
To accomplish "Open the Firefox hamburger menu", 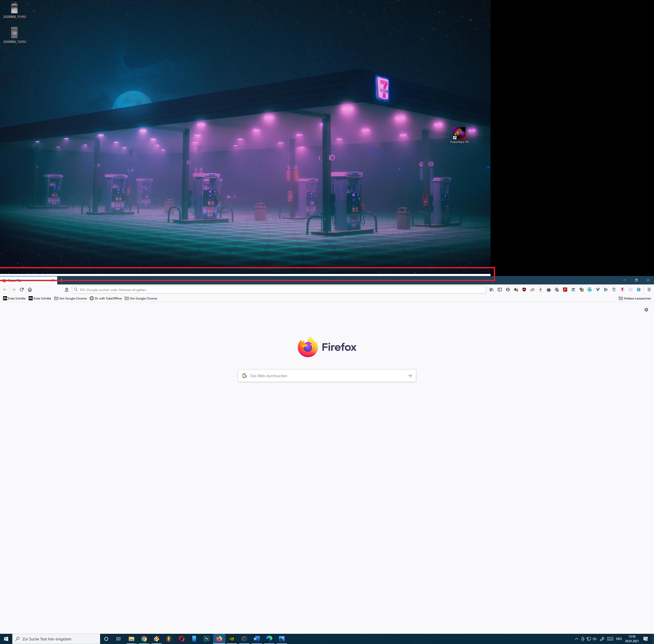I will pos(649,290).
